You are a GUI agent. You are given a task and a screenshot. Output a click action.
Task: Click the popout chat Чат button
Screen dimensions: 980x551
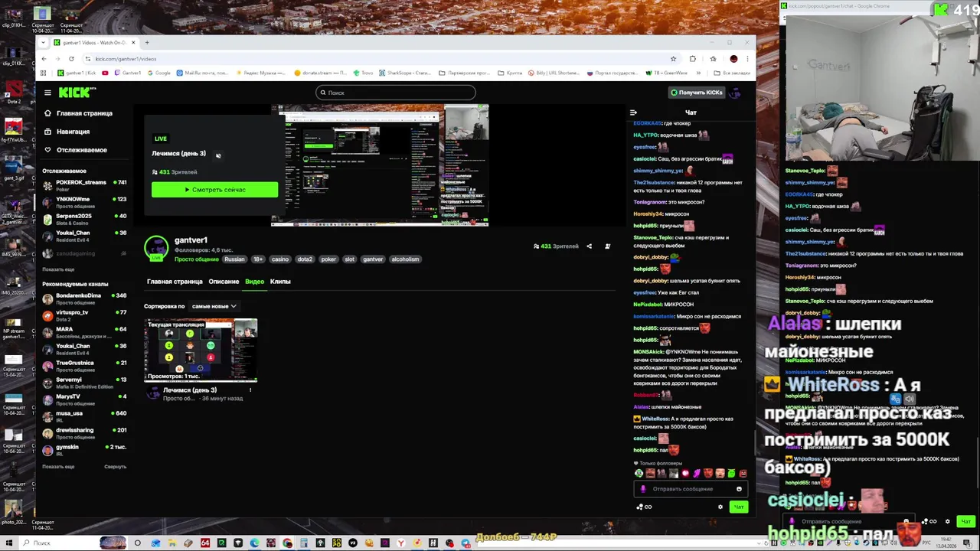965,521
